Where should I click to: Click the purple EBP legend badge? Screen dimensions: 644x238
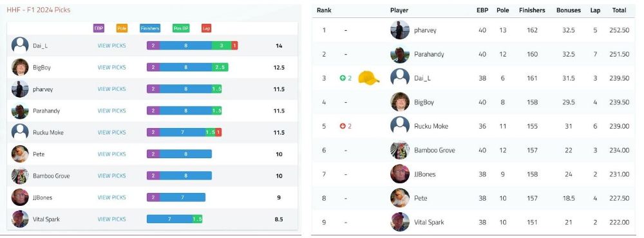pyautogui.click(x=99, y=28)
